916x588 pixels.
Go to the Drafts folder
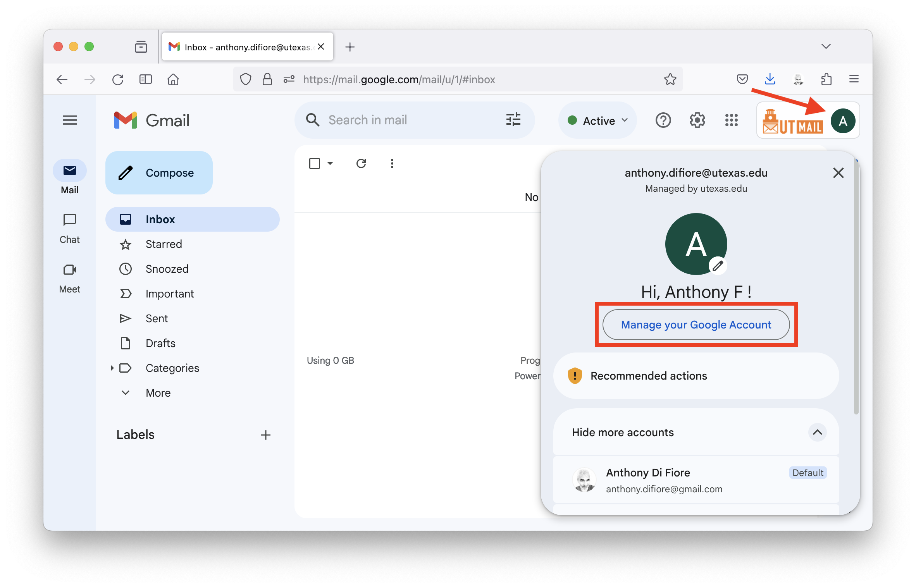(160, 343)
